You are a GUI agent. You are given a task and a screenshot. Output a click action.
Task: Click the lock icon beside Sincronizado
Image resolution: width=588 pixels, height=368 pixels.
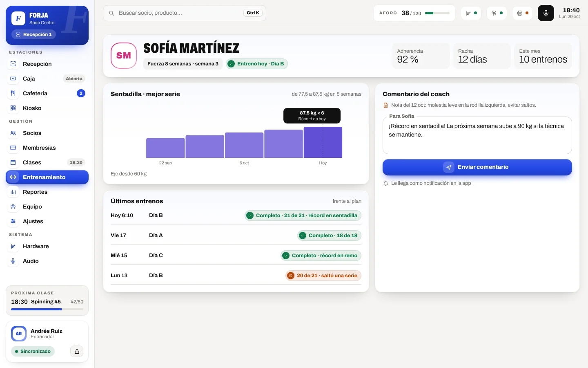(x=77, y=351)
